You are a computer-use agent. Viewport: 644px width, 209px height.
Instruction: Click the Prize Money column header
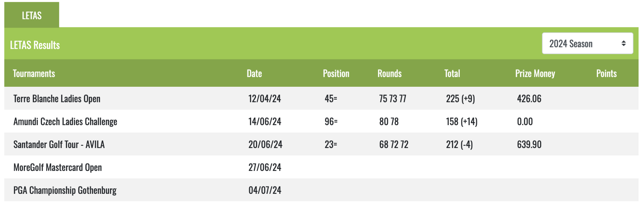[x=535, y=74]
